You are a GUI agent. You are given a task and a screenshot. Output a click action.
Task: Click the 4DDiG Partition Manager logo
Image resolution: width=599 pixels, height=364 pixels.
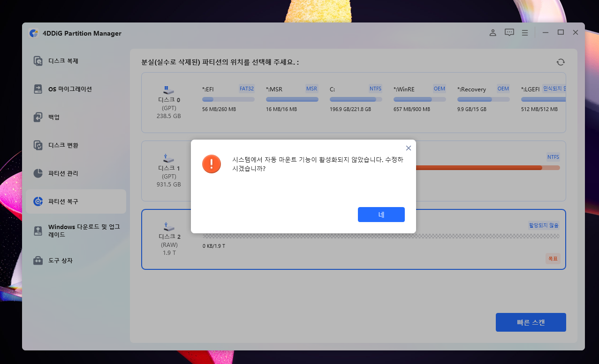pos(33,33)
